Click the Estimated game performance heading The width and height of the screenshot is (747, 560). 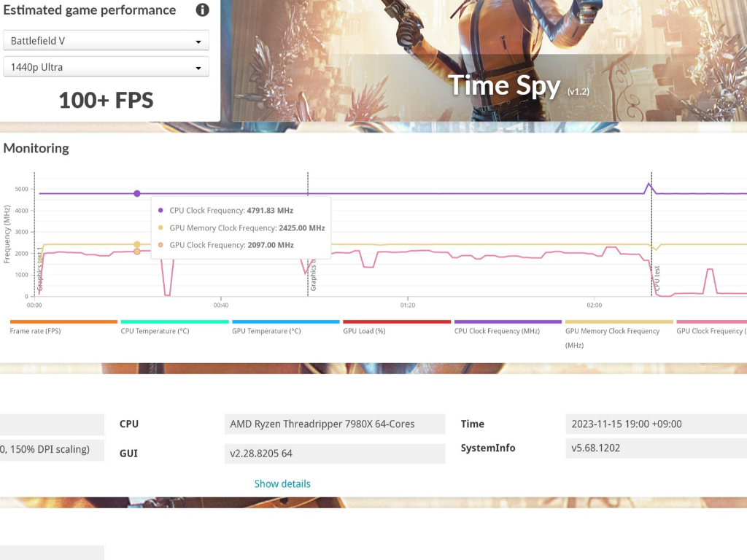(x=90, y=10)
